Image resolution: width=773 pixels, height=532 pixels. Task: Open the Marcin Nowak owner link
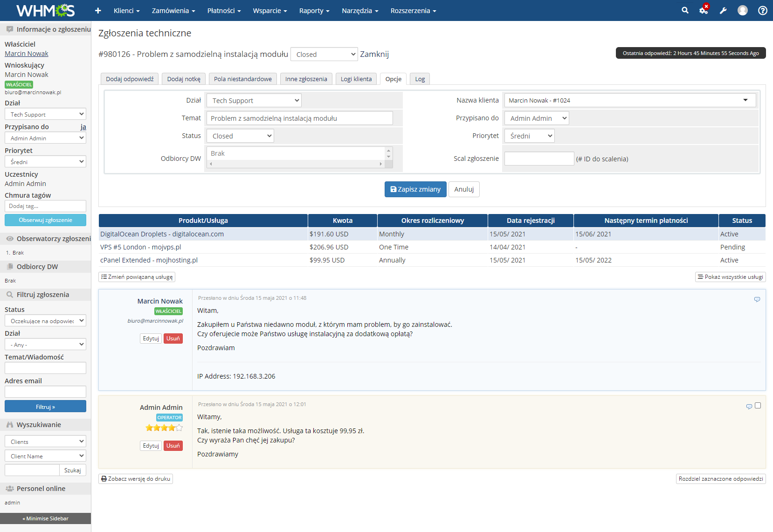(x=26, y=53)
